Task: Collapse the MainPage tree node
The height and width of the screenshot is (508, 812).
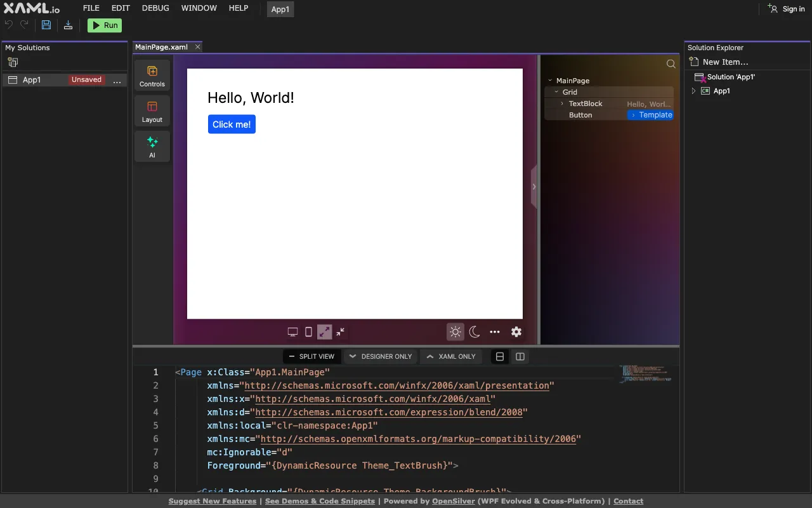Action: pyautogui.click(x=550, y=81)
